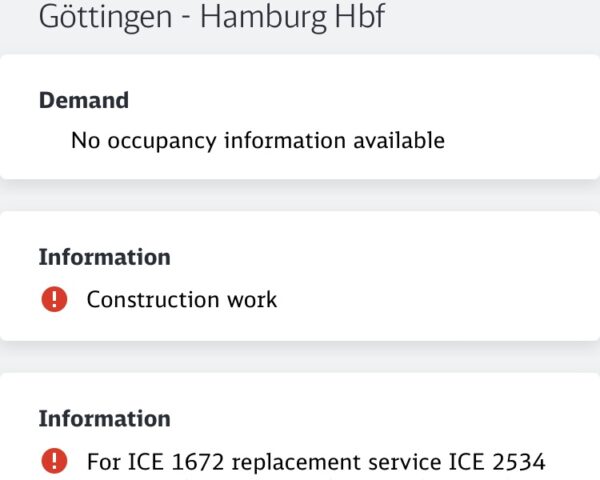
Task: Open the ICE 1672 replacement service message
Action: tap(316, 461)
